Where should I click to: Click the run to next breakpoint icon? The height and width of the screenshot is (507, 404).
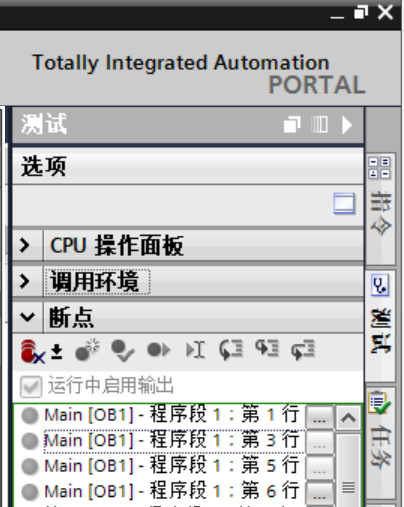coord(159,350)
